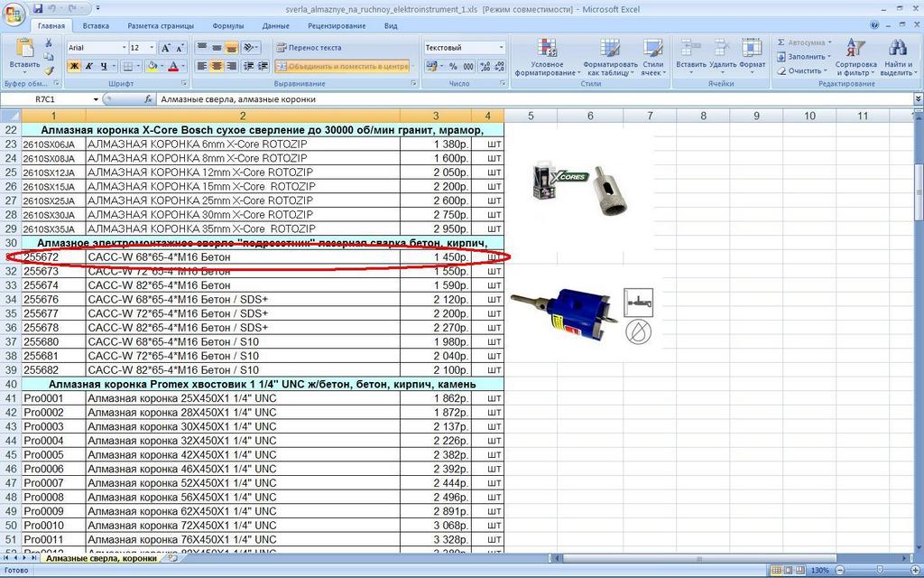Image resolution: width=924 pixels, height=578 pixels.
Task: Open the Arial font name dropdown
Action: coord(124,48)
